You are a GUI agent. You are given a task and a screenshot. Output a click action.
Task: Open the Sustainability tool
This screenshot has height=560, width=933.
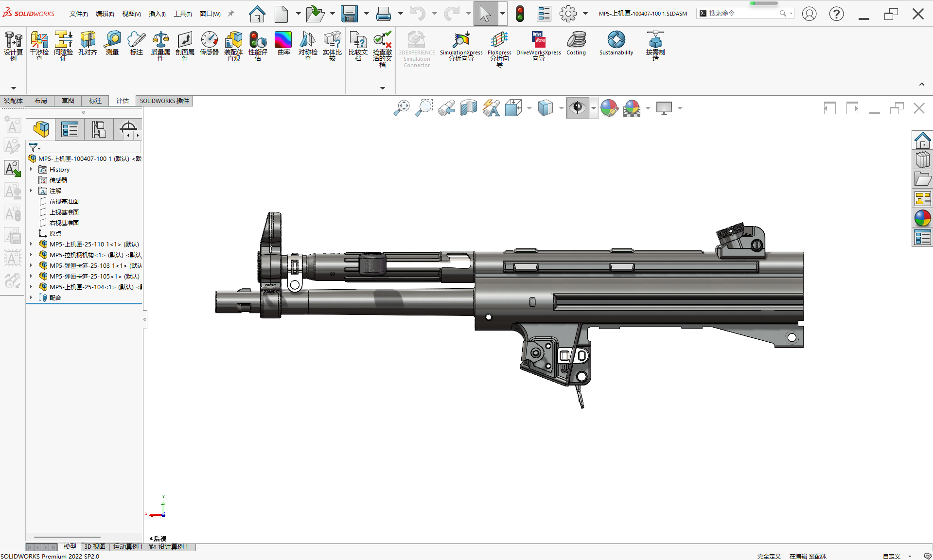[616, 43]
